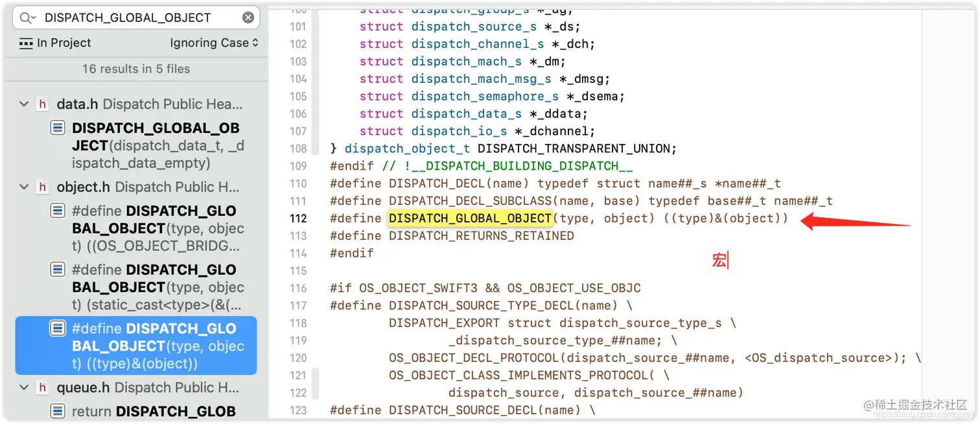Click DISPATCH_EXPORT on line 118
980x424 pixels.
(x=444, y=324)
